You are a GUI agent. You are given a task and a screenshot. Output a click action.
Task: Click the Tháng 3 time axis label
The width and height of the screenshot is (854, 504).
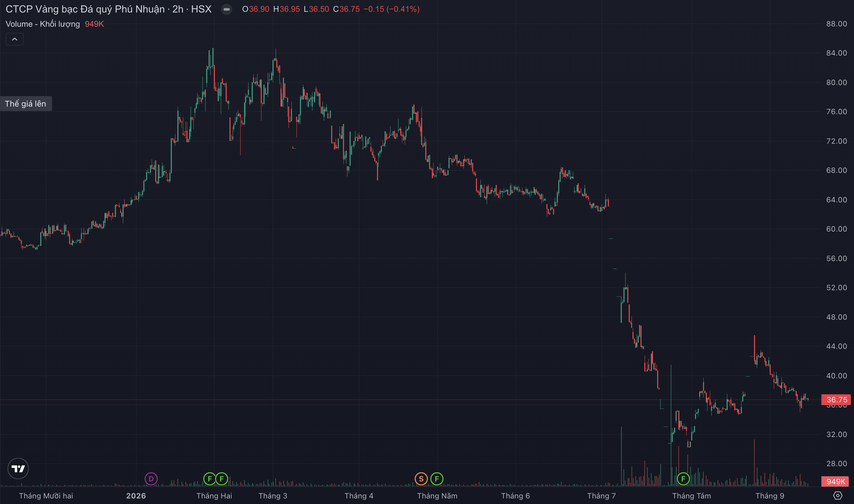[273, 496]
